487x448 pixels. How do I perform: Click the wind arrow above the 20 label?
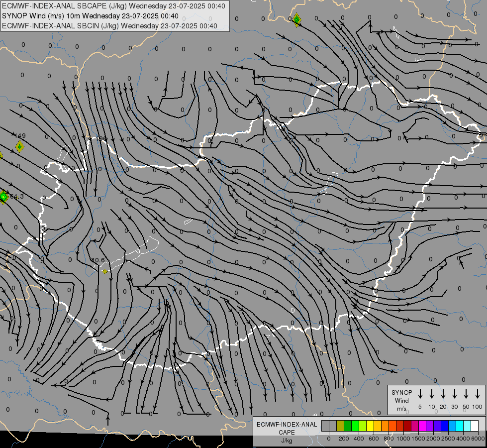pyautogui.click(x=443, y=394)
